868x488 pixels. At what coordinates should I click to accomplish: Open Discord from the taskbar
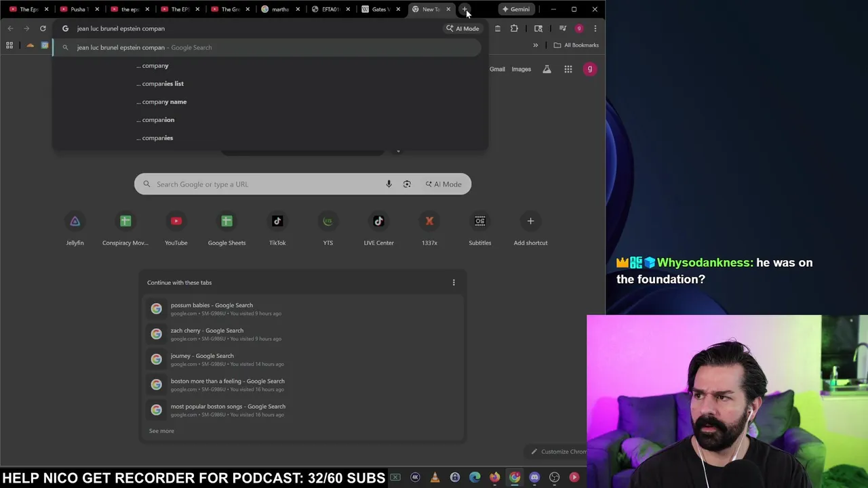(534, 478)
